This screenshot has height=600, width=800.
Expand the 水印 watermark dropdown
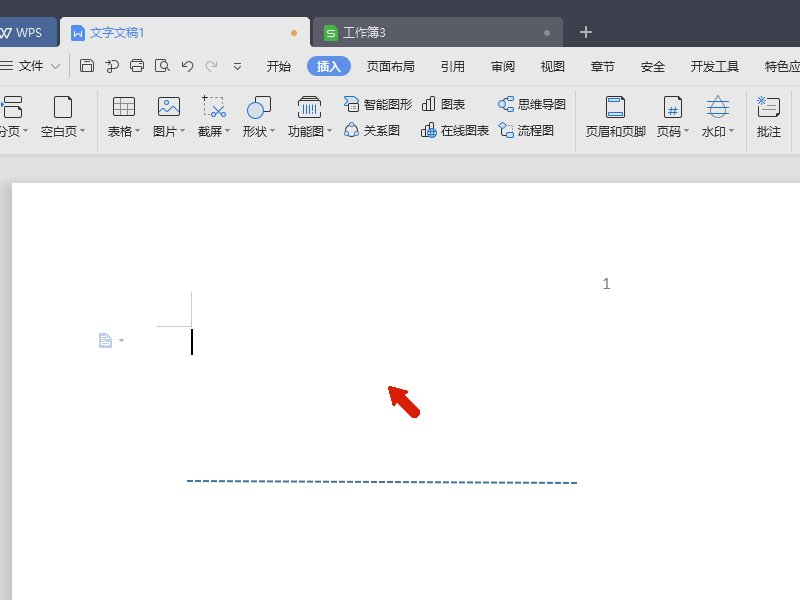coord(731,131)
